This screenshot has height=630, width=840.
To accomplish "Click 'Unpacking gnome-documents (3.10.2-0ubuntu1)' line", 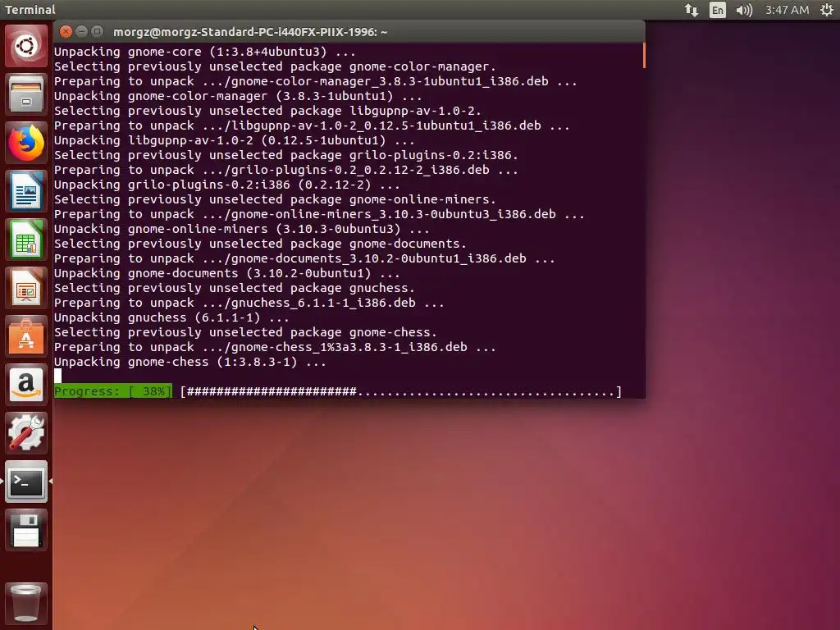I will [x=227, y=272].
